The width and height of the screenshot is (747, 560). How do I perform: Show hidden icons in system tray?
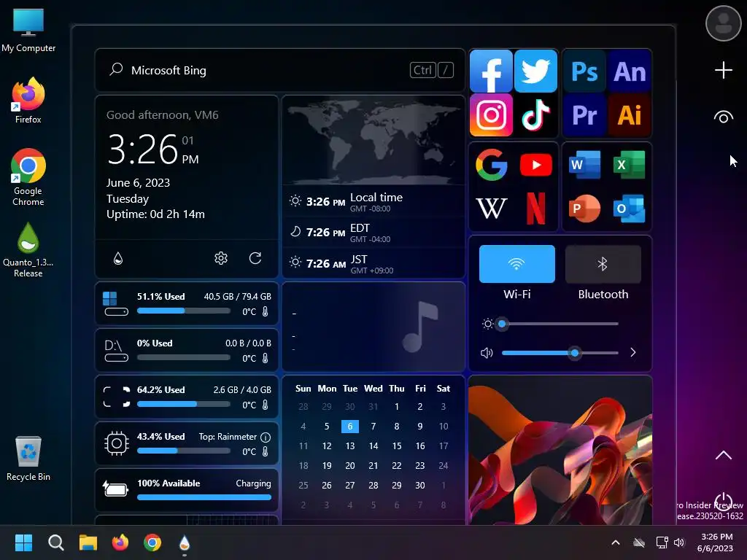tap(616, 542)
